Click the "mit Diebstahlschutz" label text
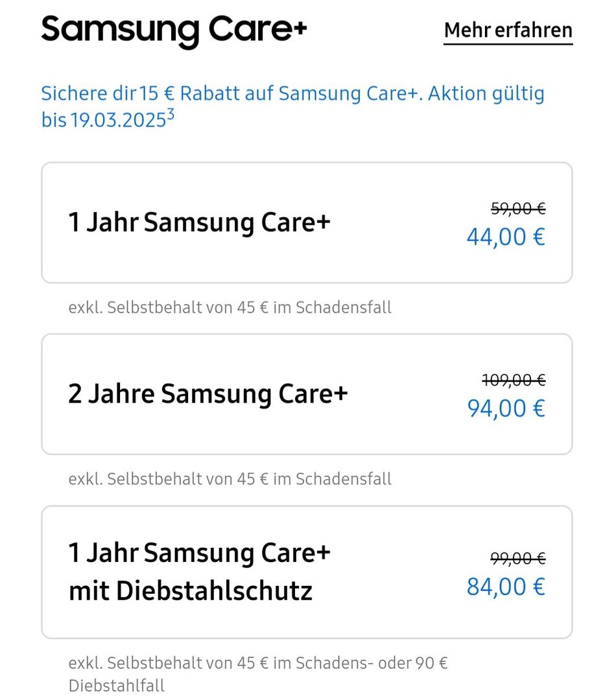 point(190,590)
